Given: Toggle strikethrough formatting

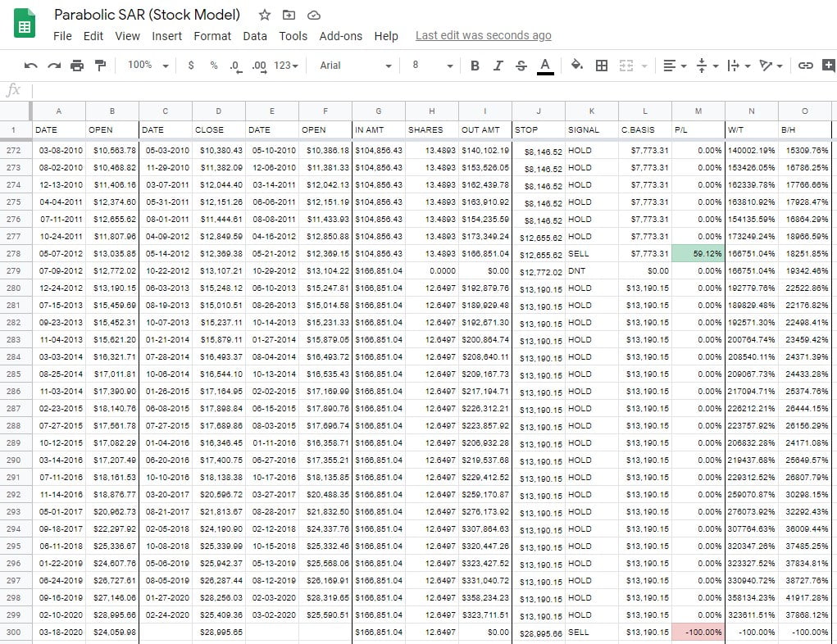Looking at the screenshot, I should [x=521, y=66].
